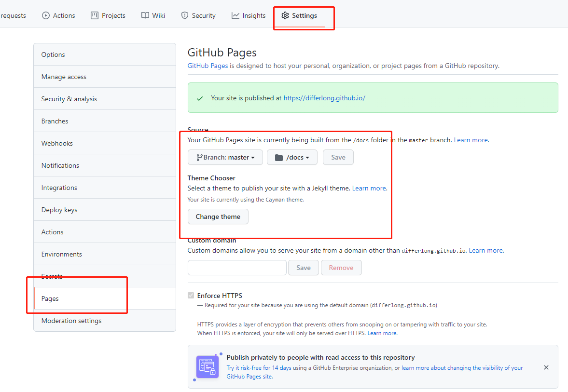Open learn more about changing visibility link
Viewport: 568px width, 392px height.
coord(374,372)
